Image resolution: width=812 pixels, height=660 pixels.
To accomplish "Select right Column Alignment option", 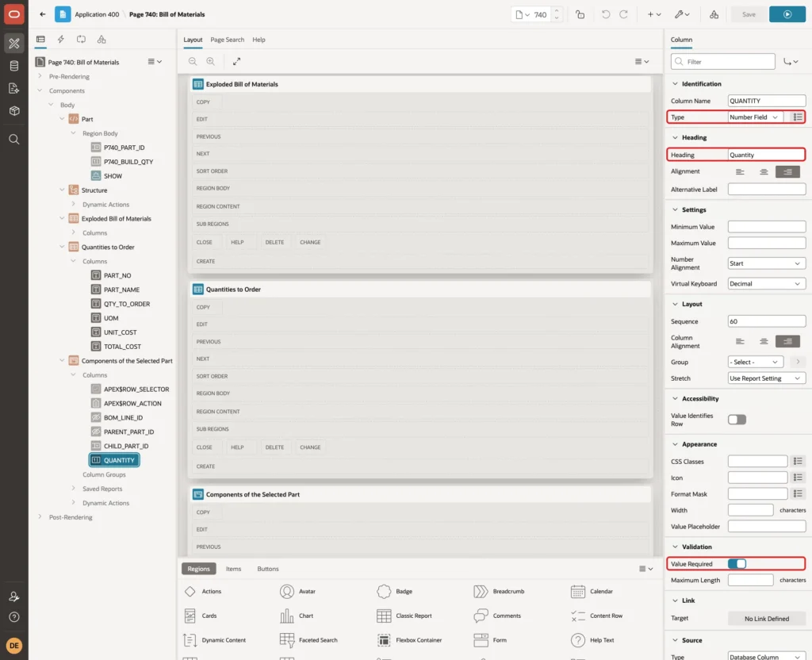I will [787, 341].
